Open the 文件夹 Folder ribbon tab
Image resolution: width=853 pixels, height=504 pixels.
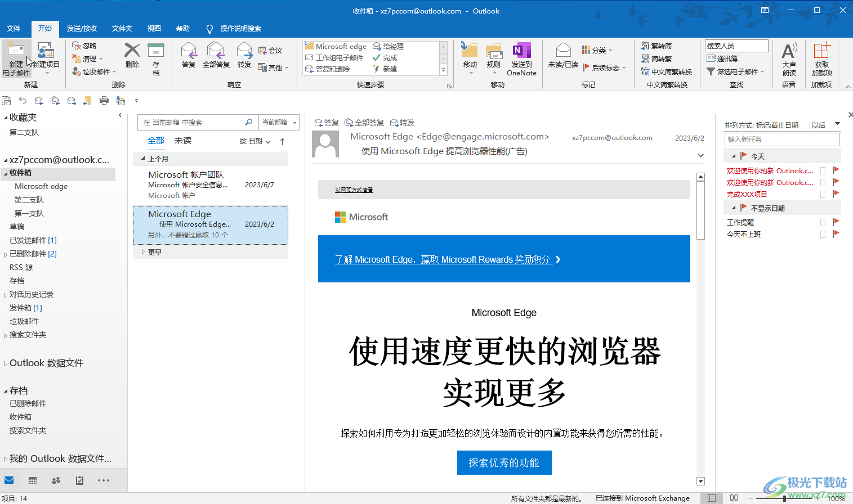122,29
